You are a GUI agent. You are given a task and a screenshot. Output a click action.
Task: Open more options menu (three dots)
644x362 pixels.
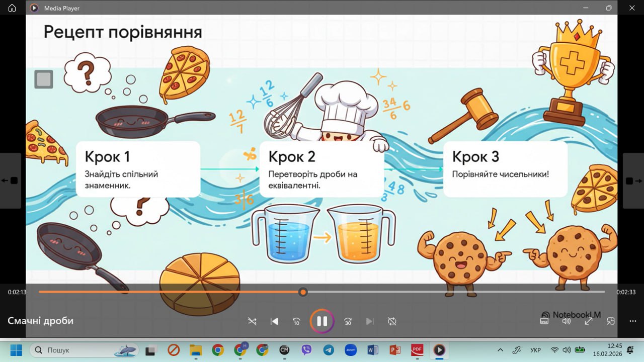(633, 321)
